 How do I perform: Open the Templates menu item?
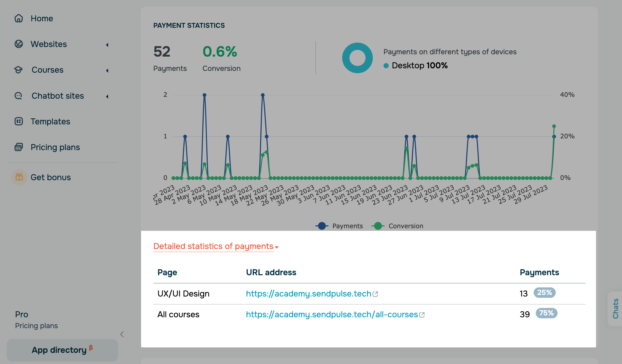50,122
